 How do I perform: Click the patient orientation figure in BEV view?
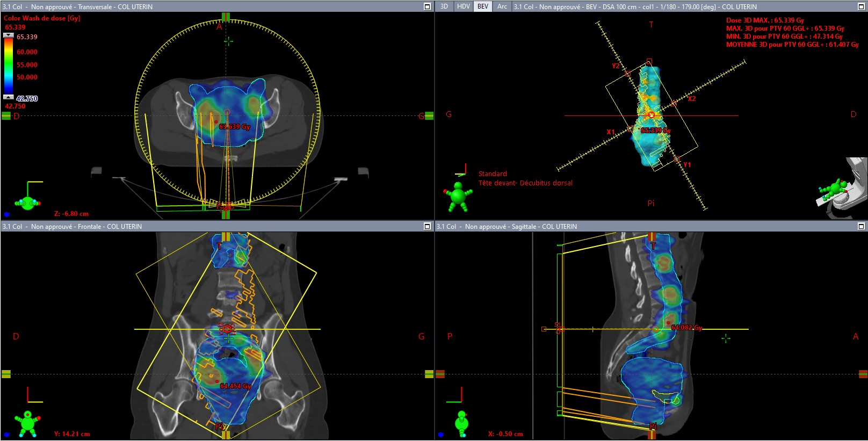[x=458, y=197]
